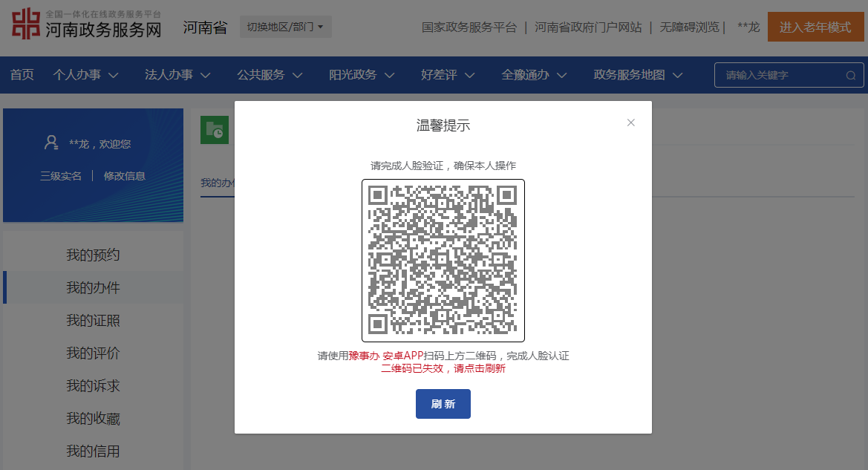Expand the 法人办事 menu
The image size is (868, 470).
177,75
